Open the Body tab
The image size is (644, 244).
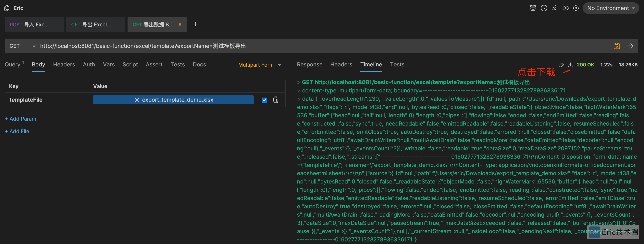click(x=39, y=65)
